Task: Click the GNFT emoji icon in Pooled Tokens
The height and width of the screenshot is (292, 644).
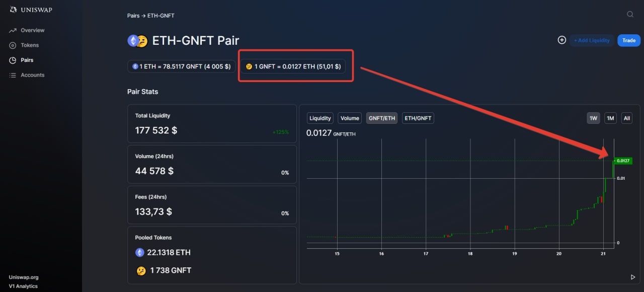Action: coord(141,271)
